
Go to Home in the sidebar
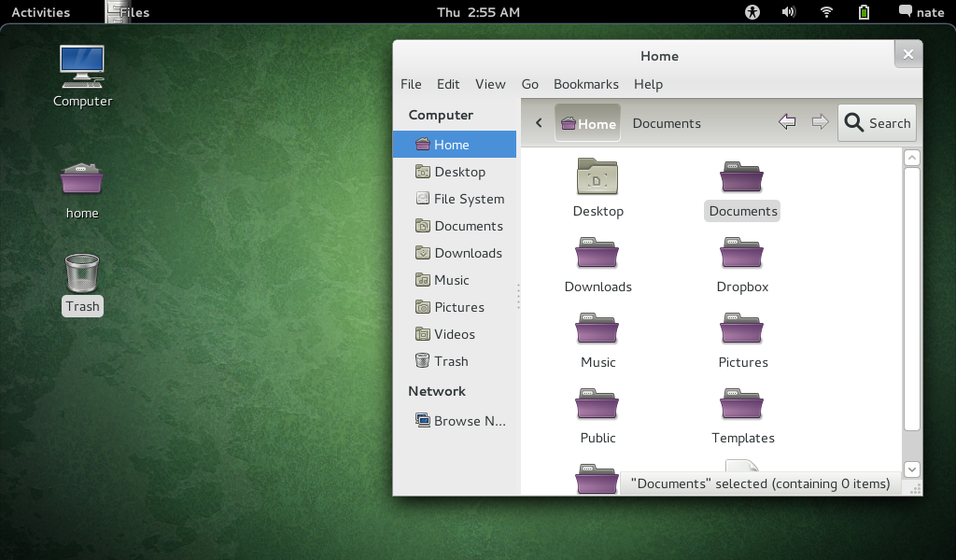pos(455,145)
